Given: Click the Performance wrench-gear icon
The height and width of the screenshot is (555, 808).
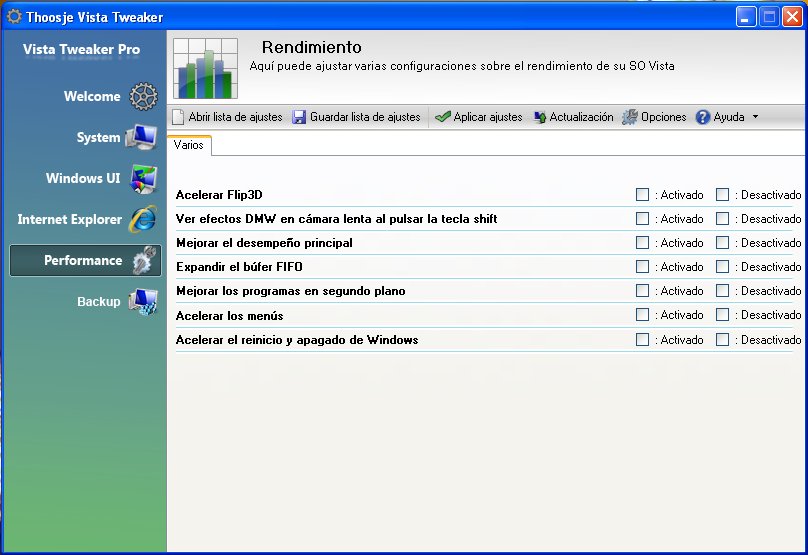Looking at the screenshot, I should 144,260.
